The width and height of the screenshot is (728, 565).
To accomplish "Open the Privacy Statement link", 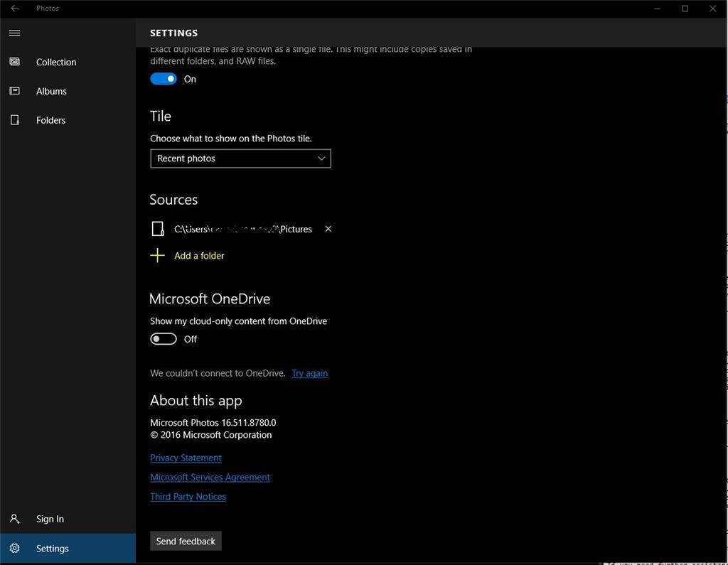I will 186,458.
